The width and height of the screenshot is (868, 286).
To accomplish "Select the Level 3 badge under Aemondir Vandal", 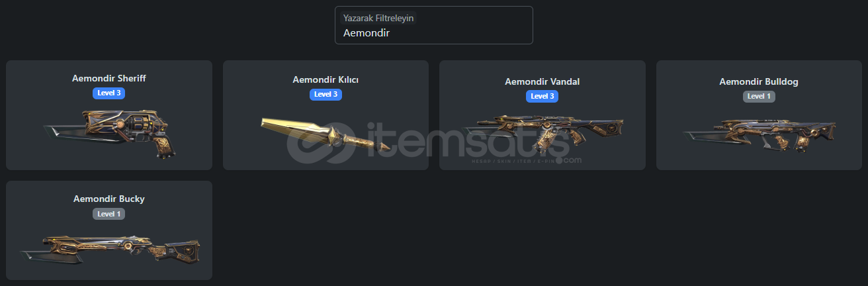I will click(x=542, y=96).
